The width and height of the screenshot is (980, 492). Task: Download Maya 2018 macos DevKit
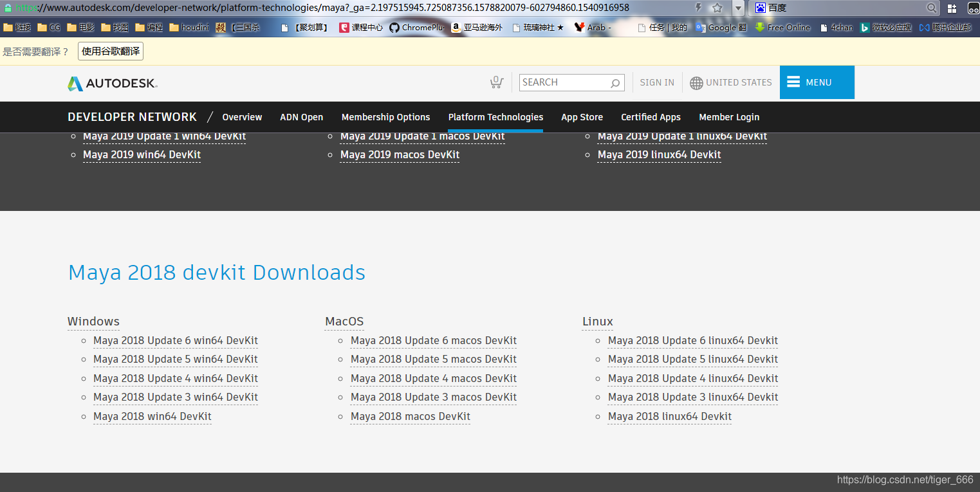coord(411,417)
